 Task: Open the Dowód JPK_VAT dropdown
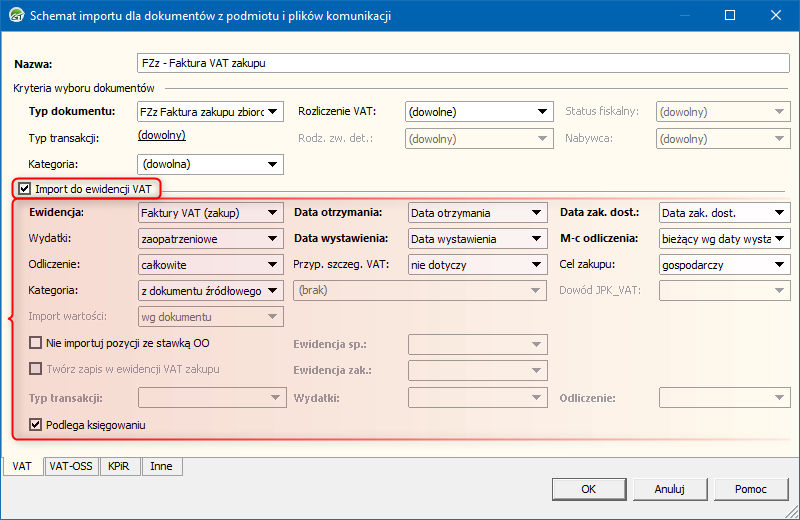pos(724,290)
